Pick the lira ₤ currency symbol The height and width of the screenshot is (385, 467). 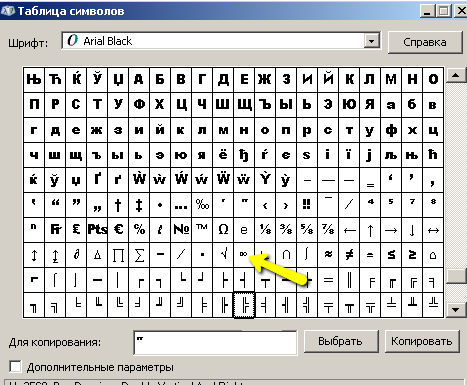click(76, 230)
